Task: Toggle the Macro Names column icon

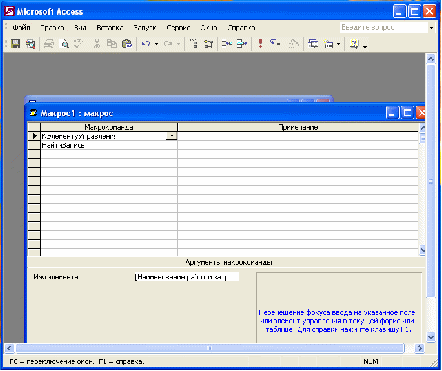Action: (x=194, y=44)
